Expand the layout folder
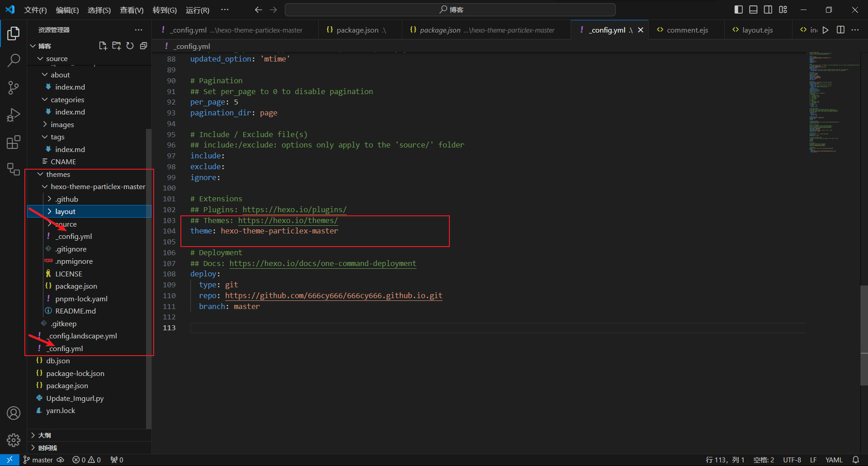 (89, 211)
